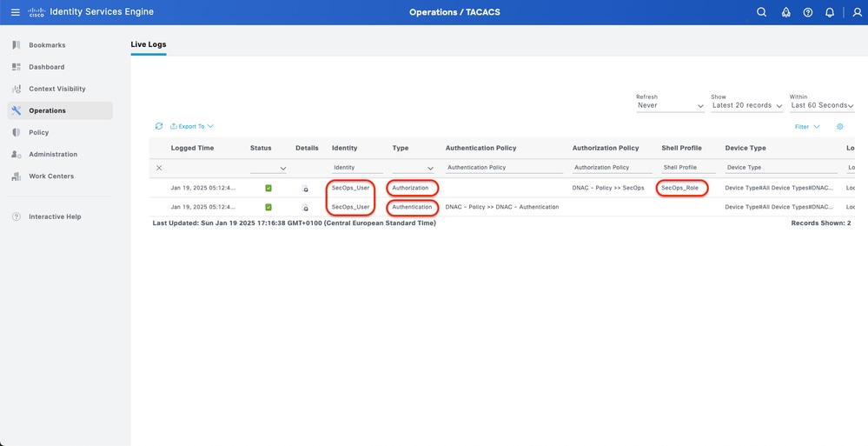This screenshot has width=868, height=446.
Task: Click the Device Type column header
Action: (745, 148)
